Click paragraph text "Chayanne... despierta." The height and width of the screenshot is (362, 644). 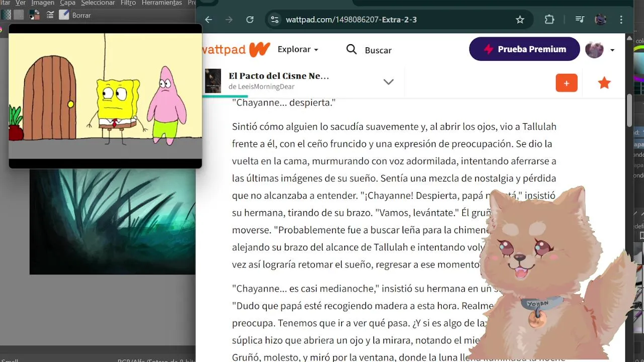pyautogui.click(x=284, y=103)
